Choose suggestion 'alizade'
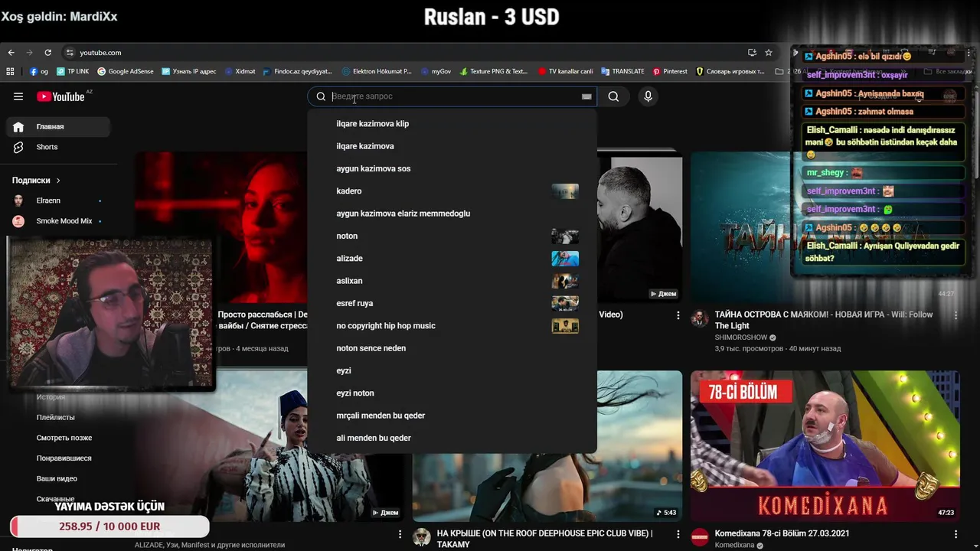980x551 pixels. coord(452,259)
